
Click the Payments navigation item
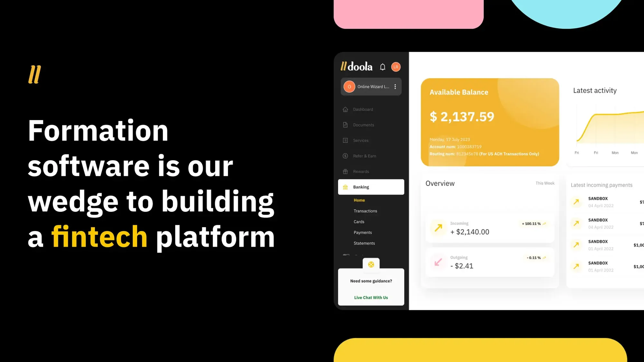(362, 232)
